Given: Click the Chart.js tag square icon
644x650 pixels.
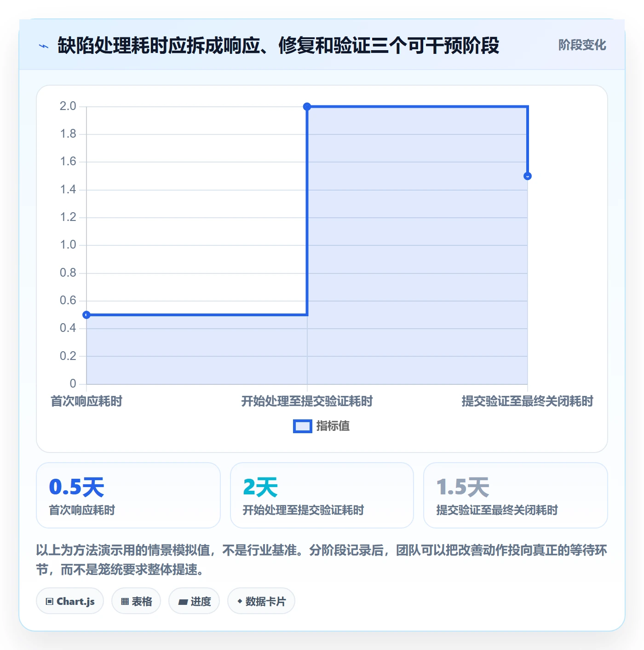Looking at the screenshot, I should click(x=50, y=601).
